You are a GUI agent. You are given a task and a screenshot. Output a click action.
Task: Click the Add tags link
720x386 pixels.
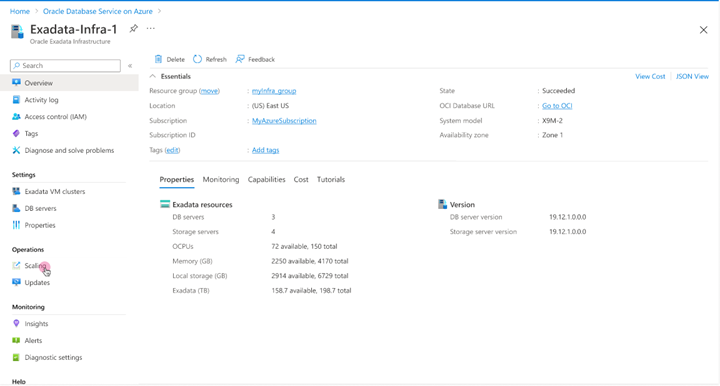265,150
